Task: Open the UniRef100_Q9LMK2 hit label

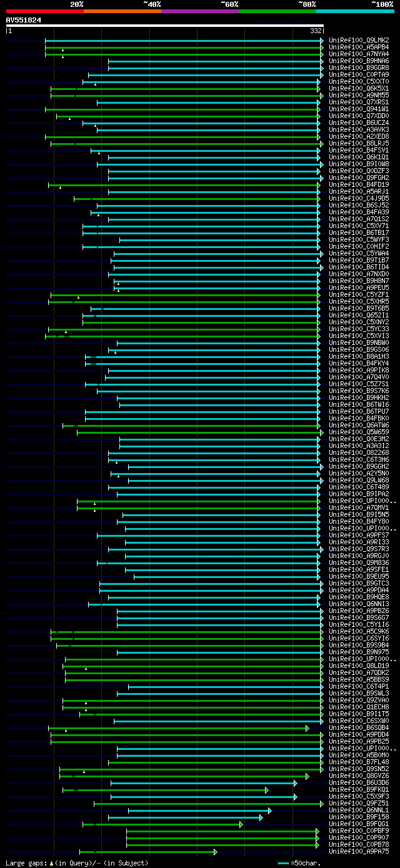Action: pos(359,40)
